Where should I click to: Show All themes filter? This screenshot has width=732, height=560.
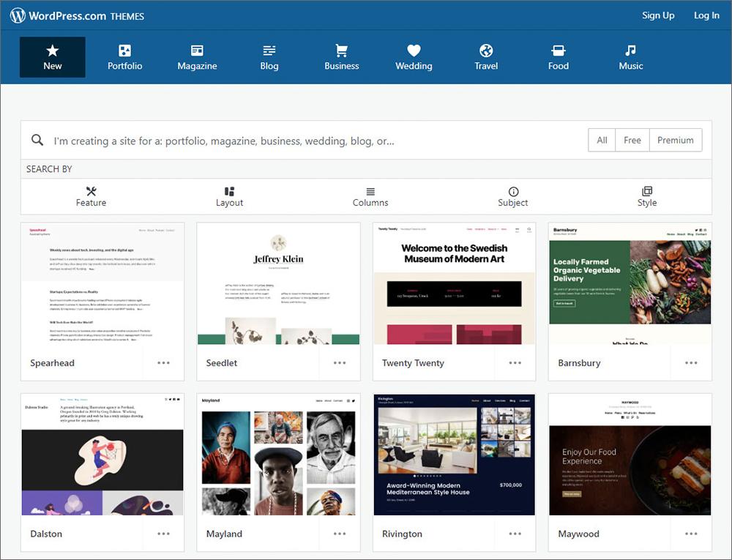tap(602, 140)
